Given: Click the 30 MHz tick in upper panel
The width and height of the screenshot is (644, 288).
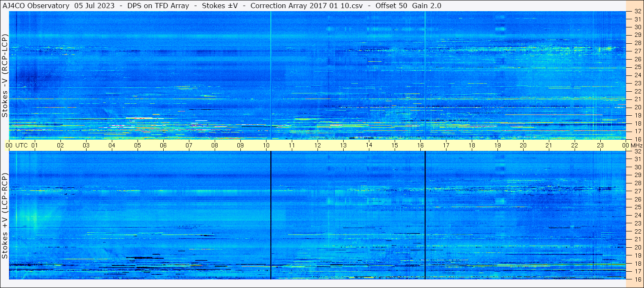Looking at the screenshot, I should [638, 27].
